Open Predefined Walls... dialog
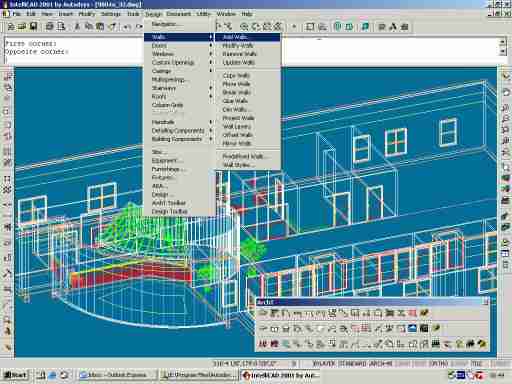512x384 pixels. [247, 156]
